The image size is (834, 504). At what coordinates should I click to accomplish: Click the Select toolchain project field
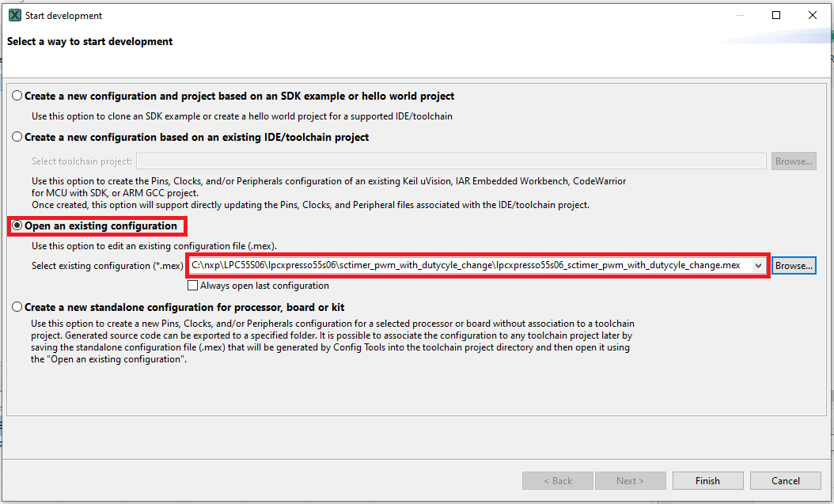click(451, 161)
